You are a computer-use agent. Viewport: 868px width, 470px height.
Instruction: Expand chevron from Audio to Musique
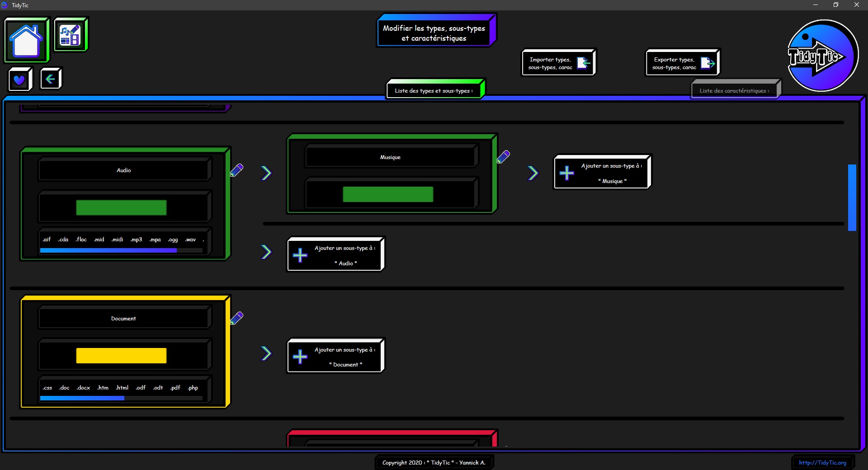(266, 173)
